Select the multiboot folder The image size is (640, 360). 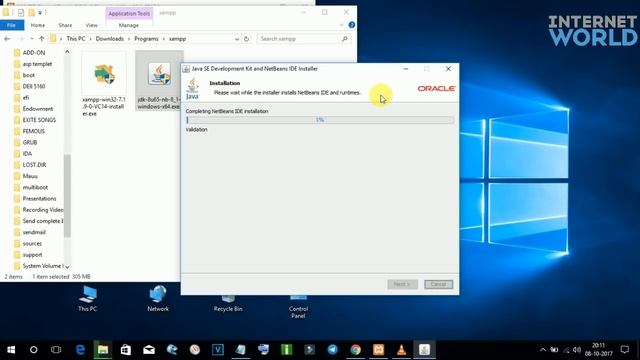click(x=35, y=187)
